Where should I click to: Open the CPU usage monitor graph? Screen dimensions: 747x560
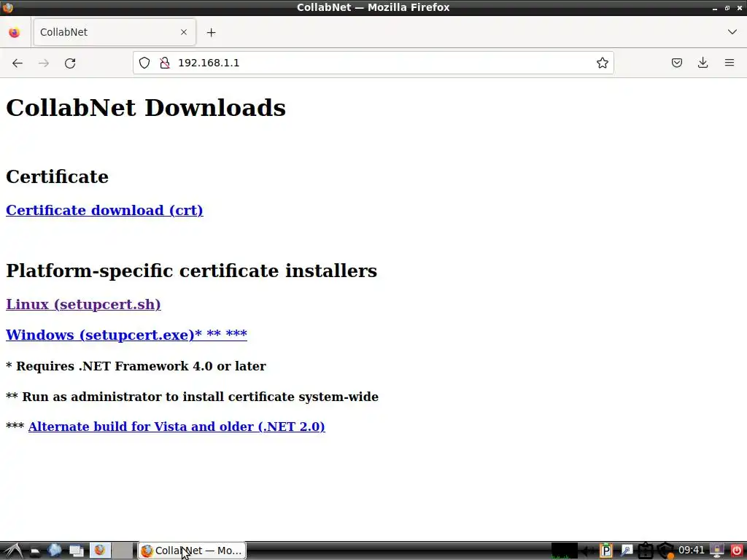[565, 551]
